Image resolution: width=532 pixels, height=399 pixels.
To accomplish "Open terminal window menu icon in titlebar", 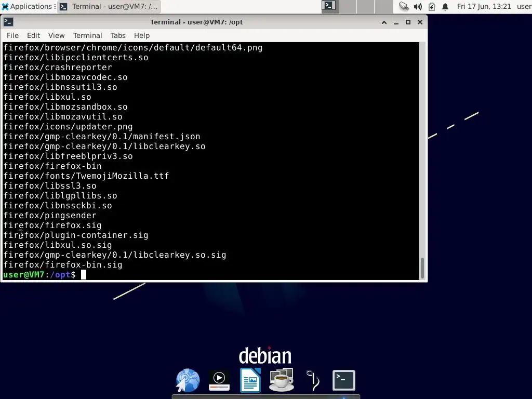I will pos(8,22).
